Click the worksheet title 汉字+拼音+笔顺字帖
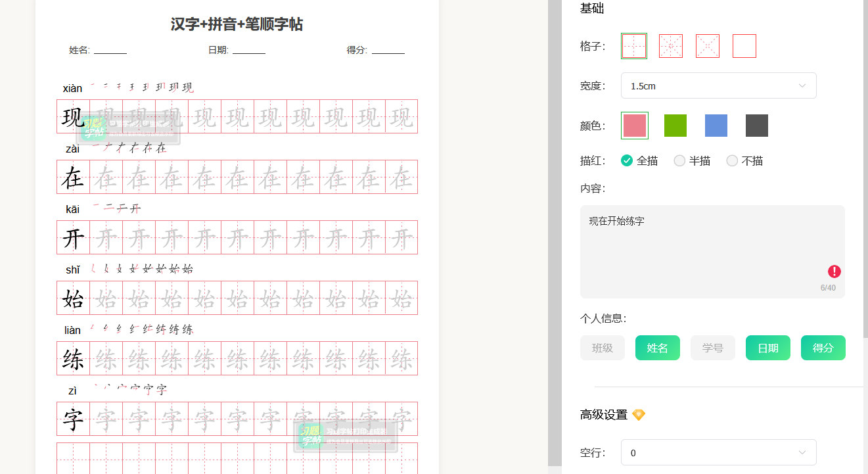The height and width of the screenshot is (474, 868). [237, 24]
